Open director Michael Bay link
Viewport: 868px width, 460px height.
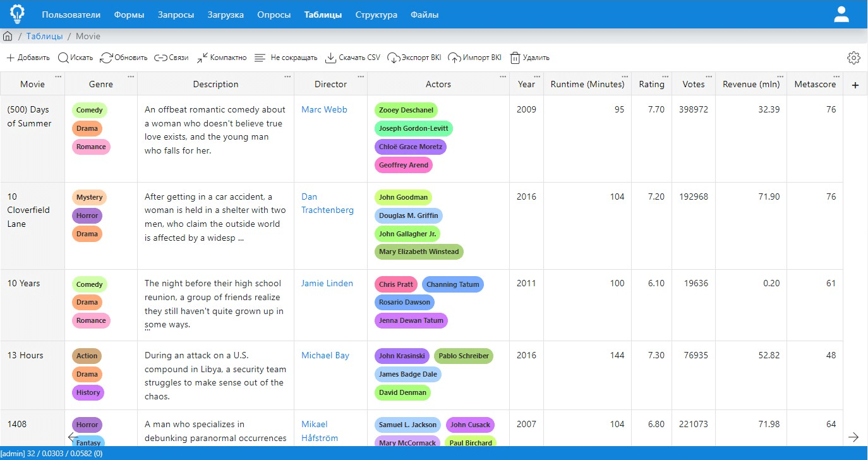[x=325, y=355]
